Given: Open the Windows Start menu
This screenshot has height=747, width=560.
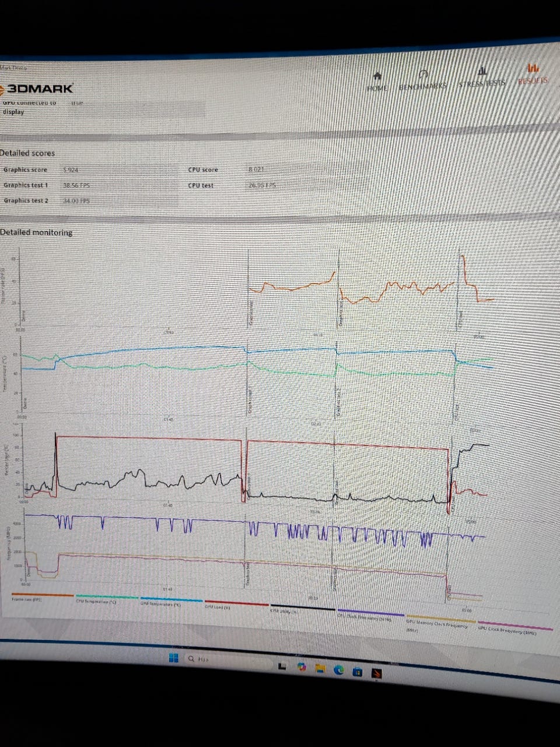Looking at the screenshot, I should pos(173,658).
